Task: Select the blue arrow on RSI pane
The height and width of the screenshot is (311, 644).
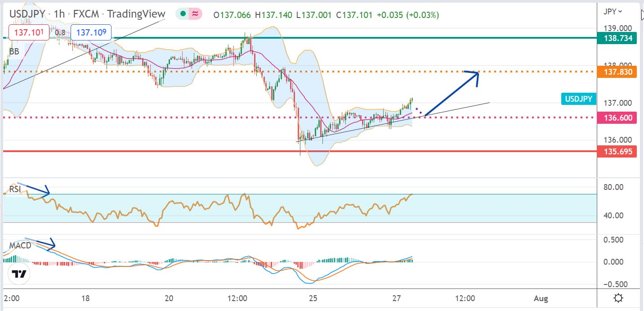Action: (38, 190)
